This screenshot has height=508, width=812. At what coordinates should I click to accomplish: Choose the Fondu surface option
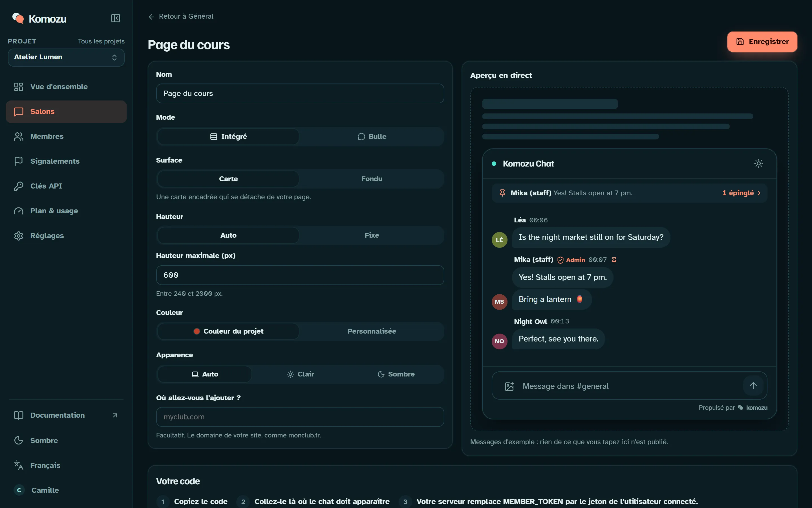371,179
